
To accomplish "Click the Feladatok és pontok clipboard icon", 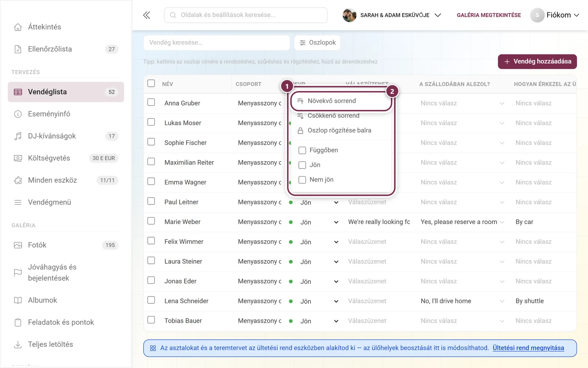I will point(18,323).
